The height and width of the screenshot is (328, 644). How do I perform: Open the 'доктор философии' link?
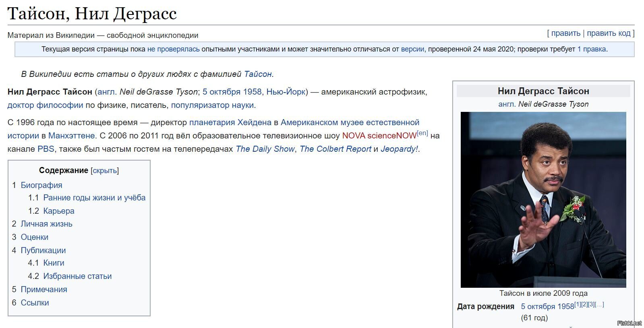(45, 105)
